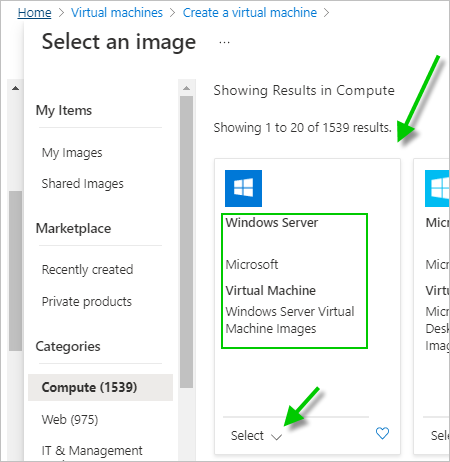The height and width of the screenshot is (462, 450).
Task: Open the Home breadcrumb link
Action: click(34, 13)
